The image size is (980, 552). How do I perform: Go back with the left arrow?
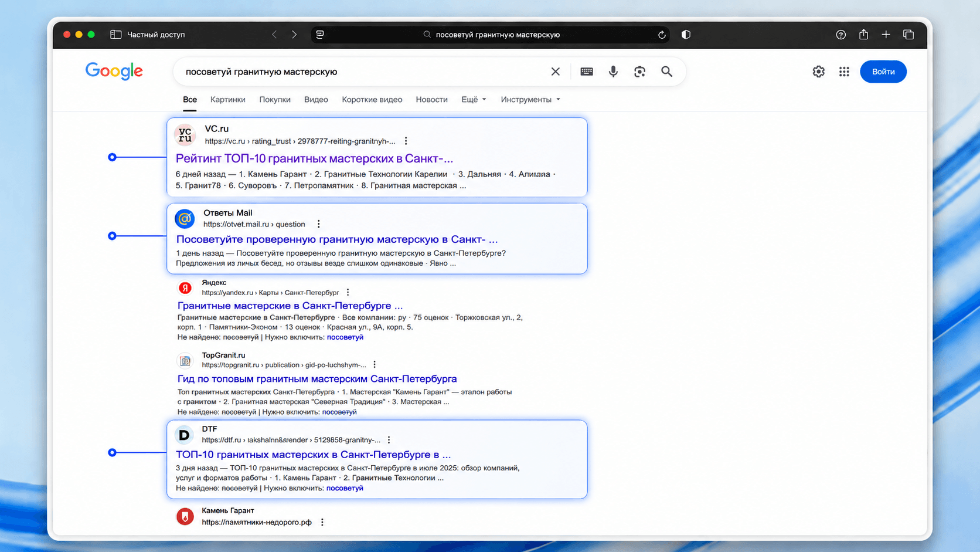[x=274, y=35]
